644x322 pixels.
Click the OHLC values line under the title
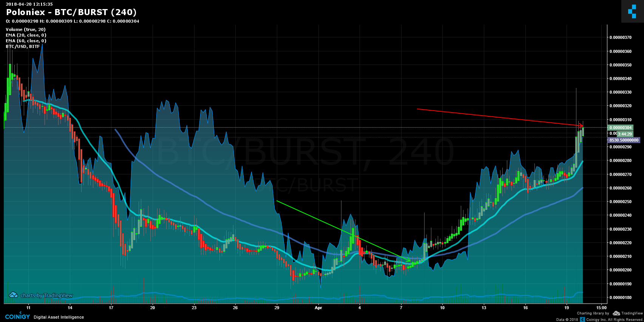pyautogui.click(x=73, y=21)
